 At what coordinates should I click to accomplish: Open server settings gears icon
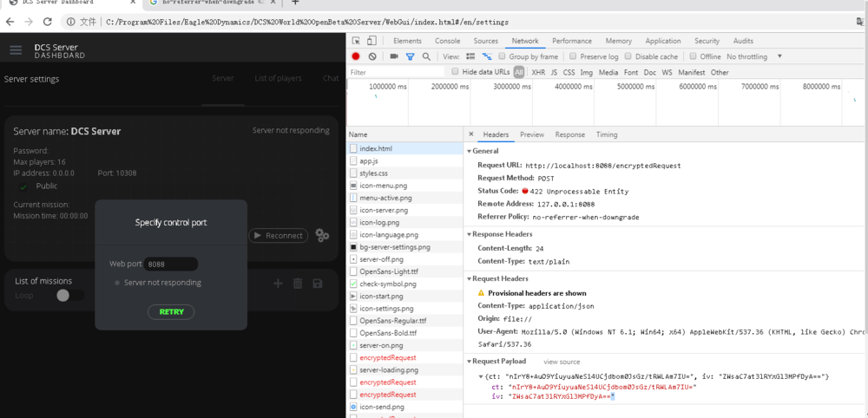[x=322, y=235]
